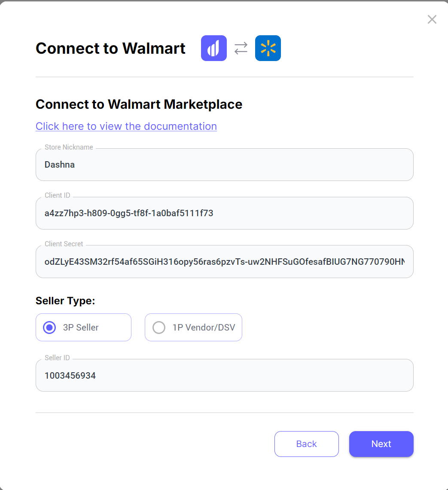The image size is (448, 490).
Task: Click the two-way sync arrows icon
Action: pyautogui.click(x=241, y=48)
